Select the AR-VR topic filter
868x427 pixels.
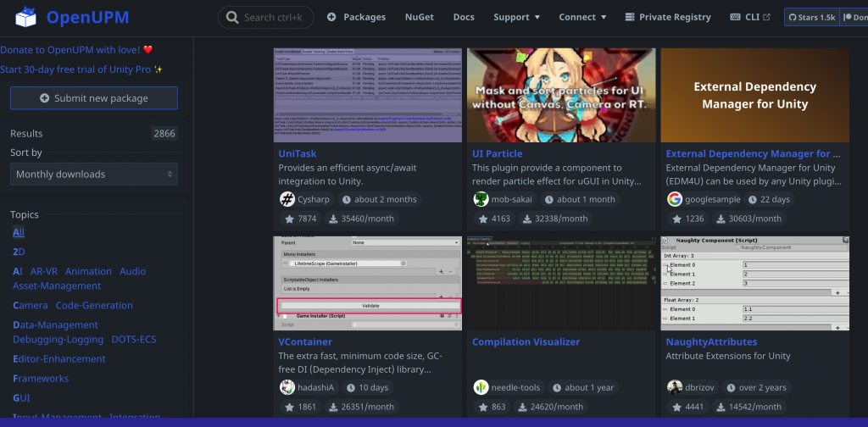pos(44,272)
